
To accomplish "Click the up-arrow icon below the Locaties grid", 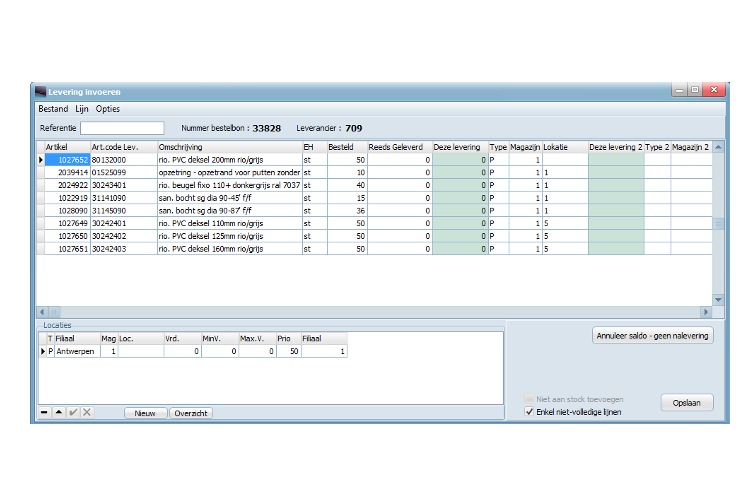I will [59, 412].
